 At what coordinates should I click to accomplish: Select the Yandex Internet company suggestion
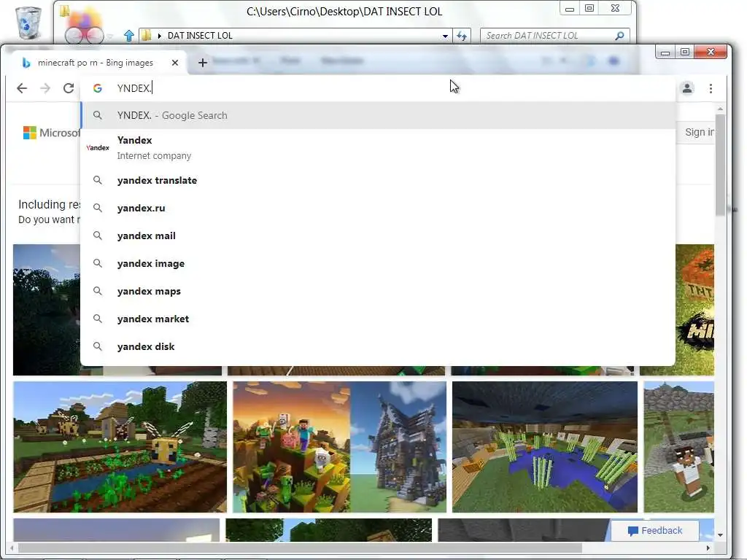point(379,147)
